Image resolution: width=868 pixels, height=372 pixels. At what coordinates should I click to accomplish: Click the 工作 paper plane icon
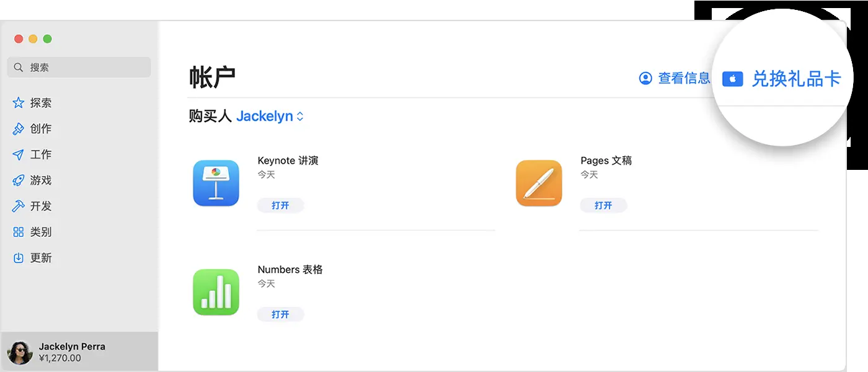[19, 155]
